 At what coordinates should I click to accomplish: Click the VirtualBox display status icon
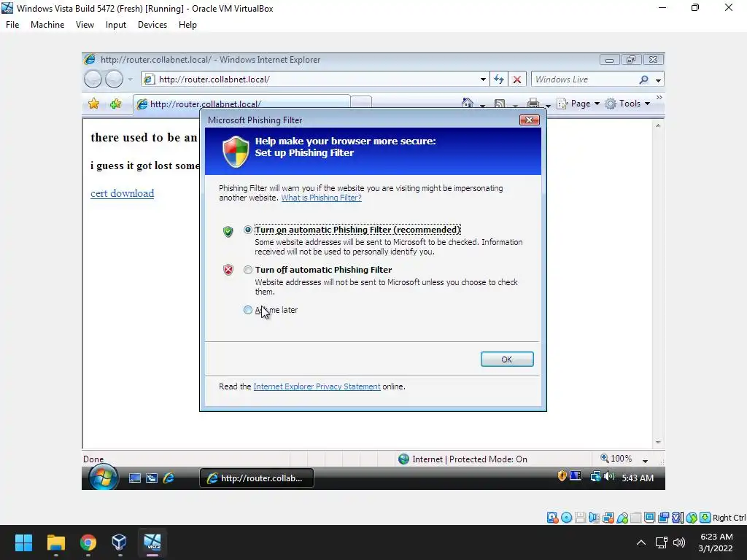pyautogui.click(x=649, y=518)
